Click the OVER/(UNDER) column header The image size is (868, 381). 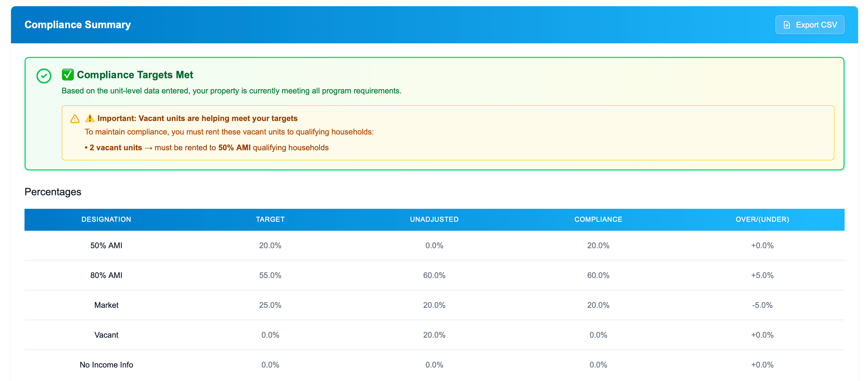(x=762, y=219)
